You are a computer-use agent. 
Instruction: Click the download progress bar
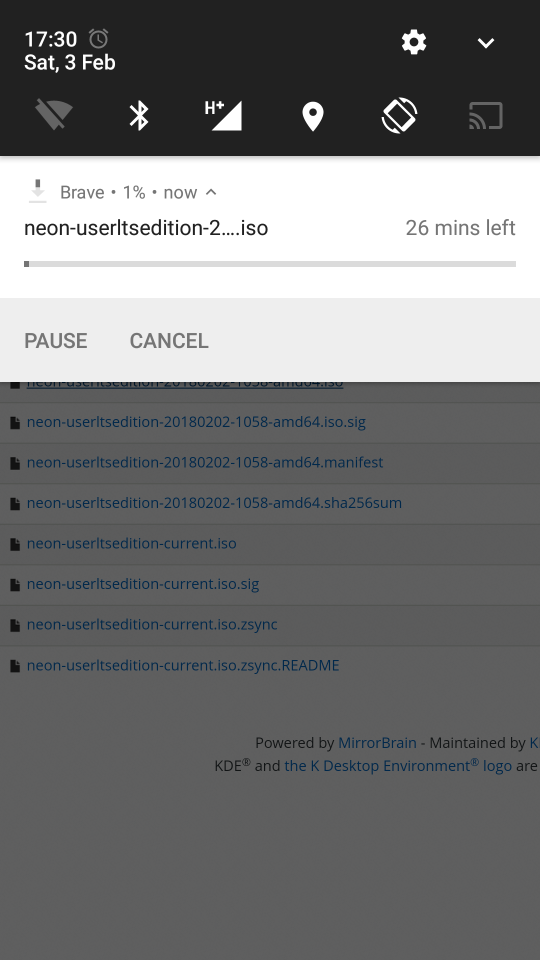[x=270, y=264]
